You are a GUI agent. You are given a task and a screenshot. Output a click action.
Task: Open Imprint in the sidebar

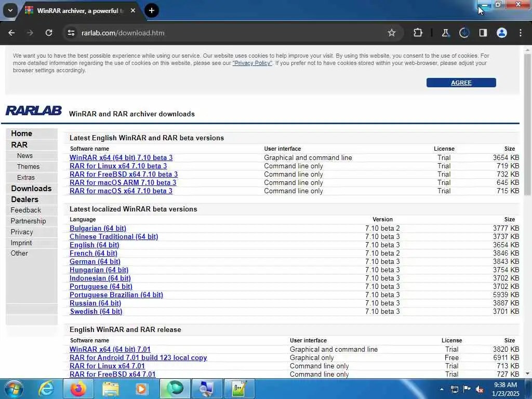point(21,243)
